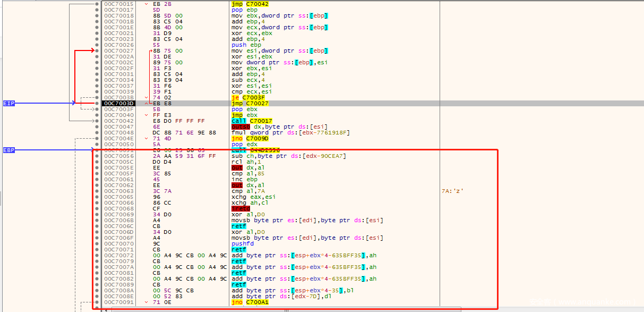The height and width of the screenshot is (312, 644).
Task: Click breakpoint bullet next to 00C70068
Action: 96,209
